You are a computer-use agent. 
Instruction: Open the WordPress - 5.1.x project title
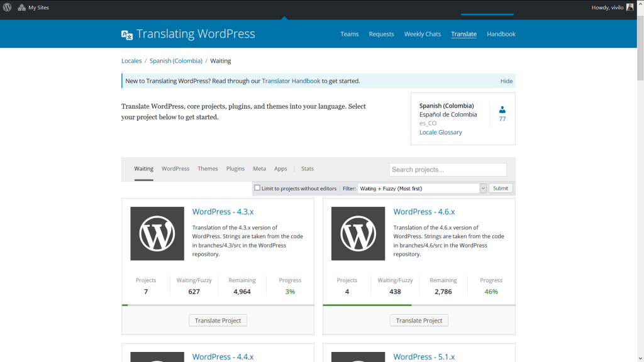point(424,357)
